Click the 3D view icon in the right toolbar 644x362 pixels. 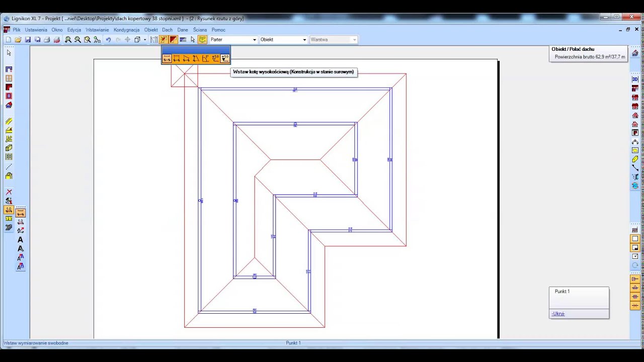pyautogui.click(x=635, y=79)
